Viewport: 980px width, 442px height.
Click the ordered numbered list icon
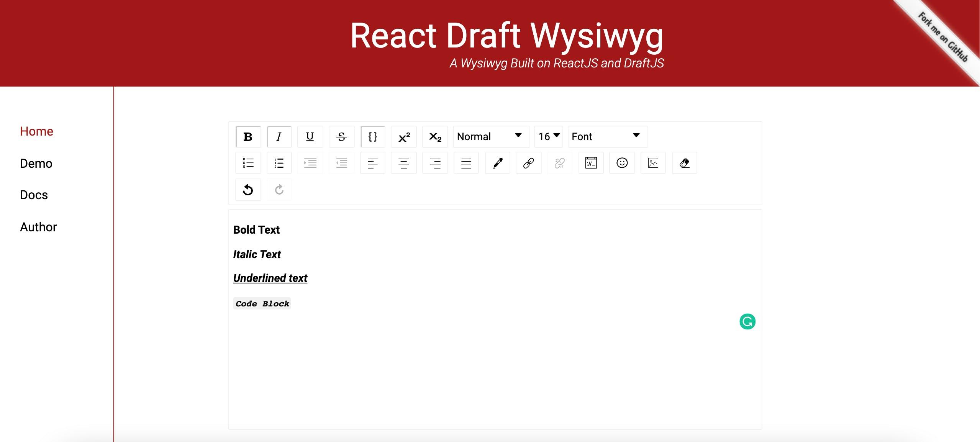tap(279, 163)
